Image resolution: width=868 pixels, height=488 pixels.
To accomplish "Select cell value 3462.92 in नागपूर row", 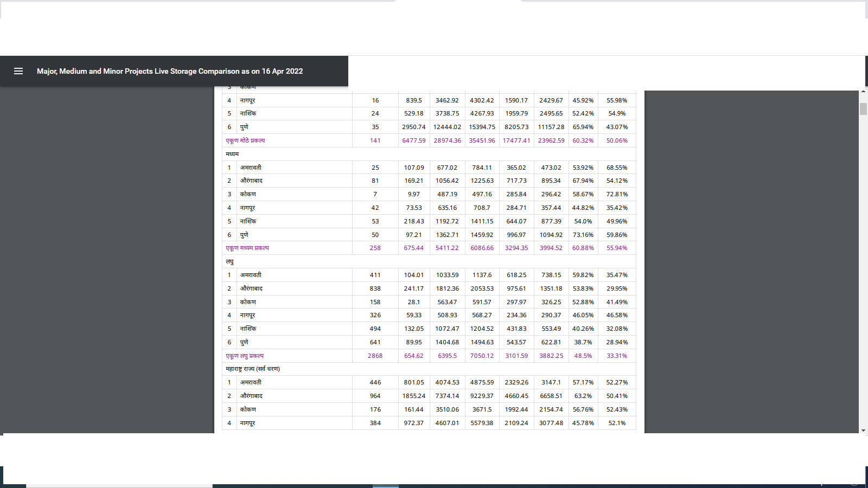I will tap(447, 100).
